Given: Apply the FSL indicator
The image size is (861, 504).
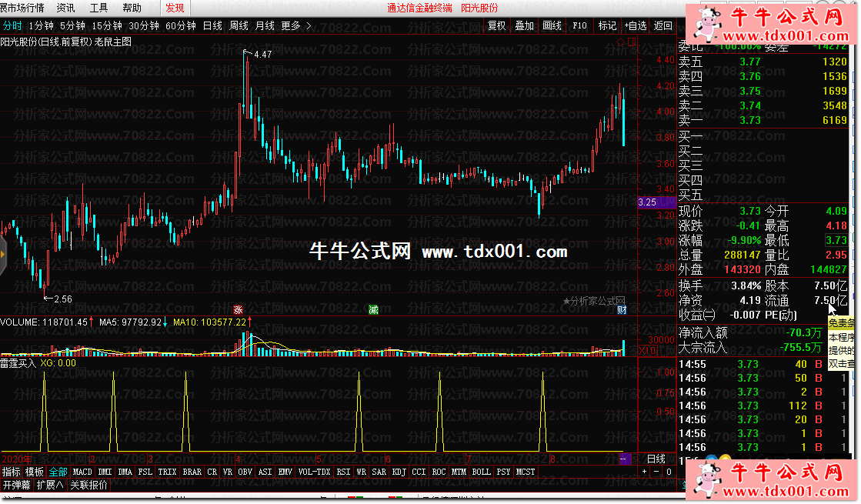Looking at the screenshot, I should pyautogui.click(x=145, y=472).
